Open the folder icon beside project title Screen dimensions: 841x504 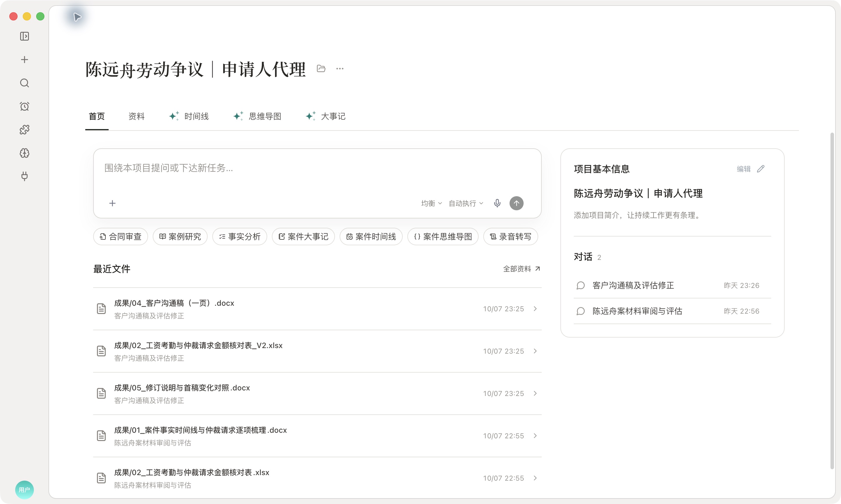[321, 69]
